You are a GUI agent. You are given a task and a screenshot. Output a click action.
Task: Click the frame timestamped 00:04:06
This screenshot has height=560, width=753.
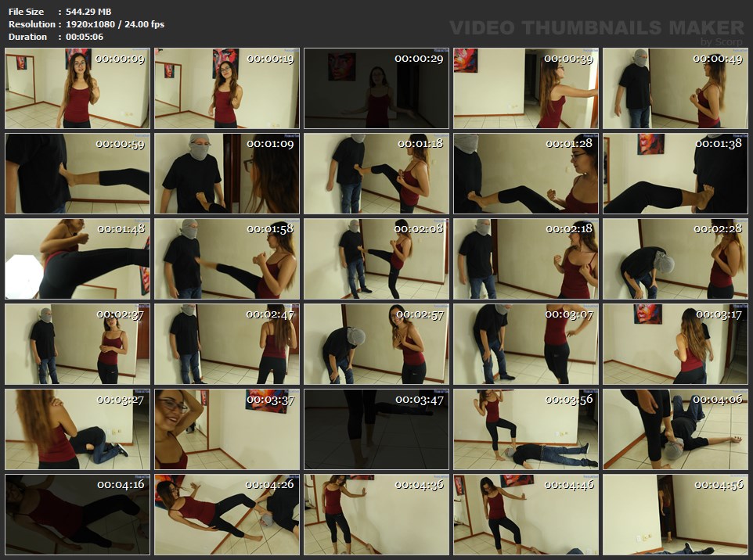pos(676,429)
